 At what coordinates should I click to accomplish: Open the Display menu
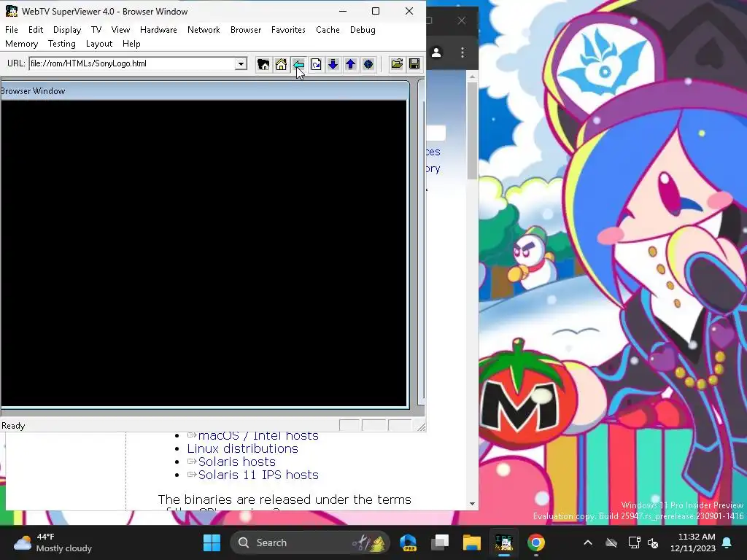[66, 29]
